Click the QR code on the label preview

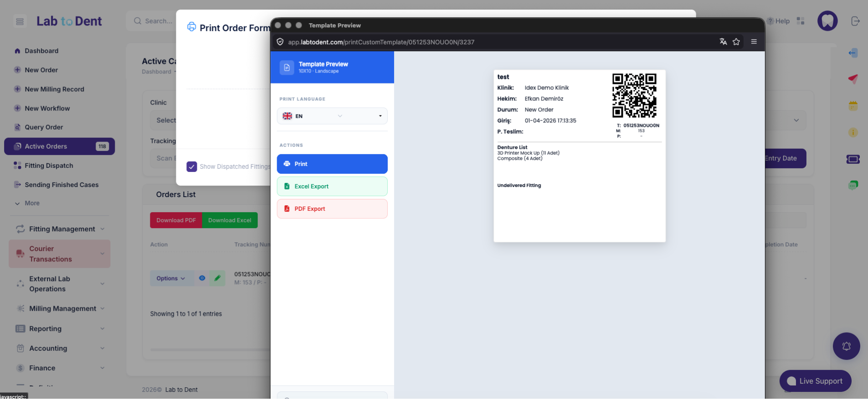634,95
